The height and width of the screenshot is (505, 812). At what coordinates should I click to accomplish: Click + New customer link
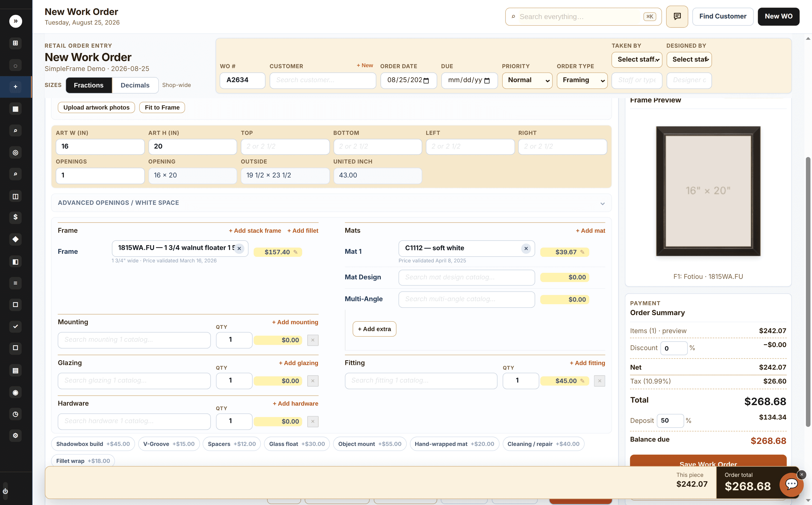365,65
